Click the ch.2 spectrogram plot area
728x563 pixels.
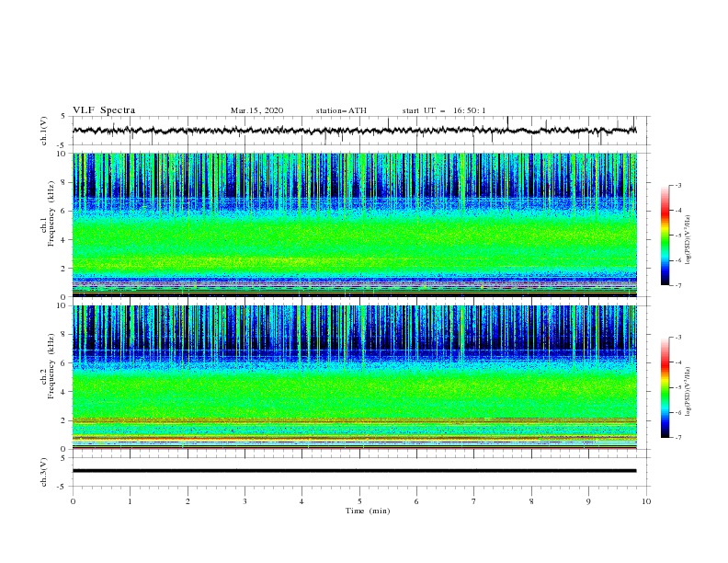pos(355,377)
